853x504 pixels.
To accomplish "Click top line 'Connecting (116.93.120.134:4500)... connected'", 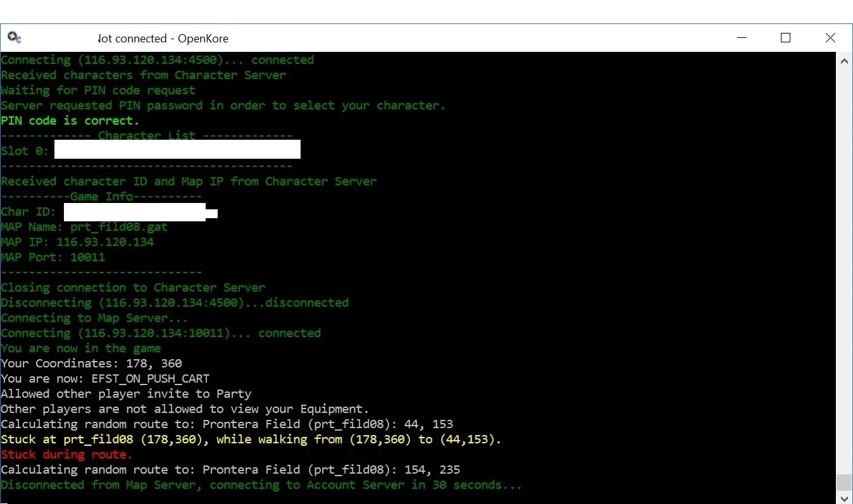I will [x=158, y=60].
